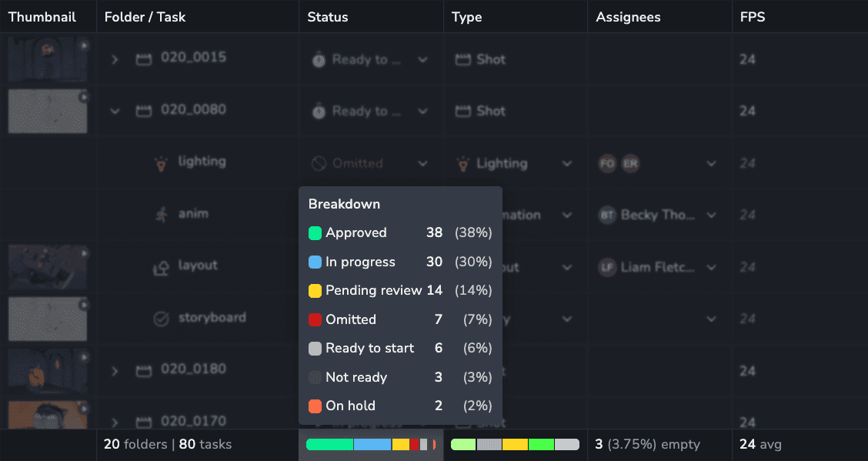Click the Shot type icon for 020_0080
The width and height of the screenshot is (868, 461).
462,112
